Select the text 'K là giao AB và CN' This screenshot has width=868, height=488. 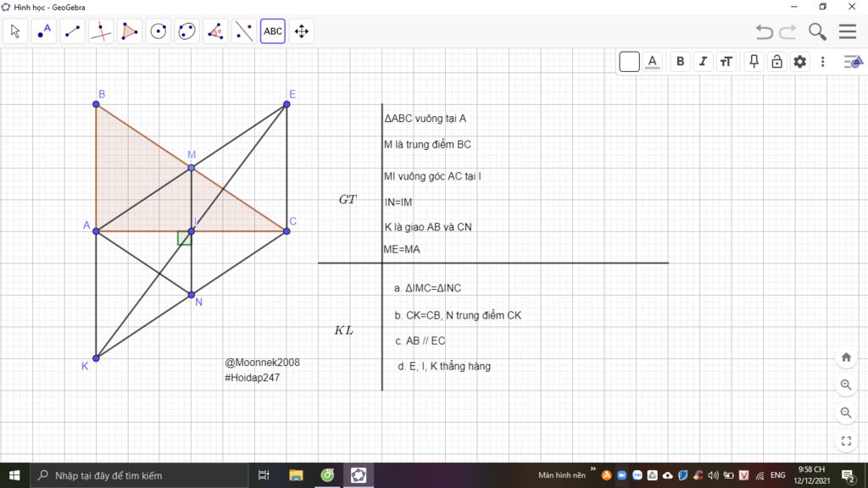click(428, 227)
